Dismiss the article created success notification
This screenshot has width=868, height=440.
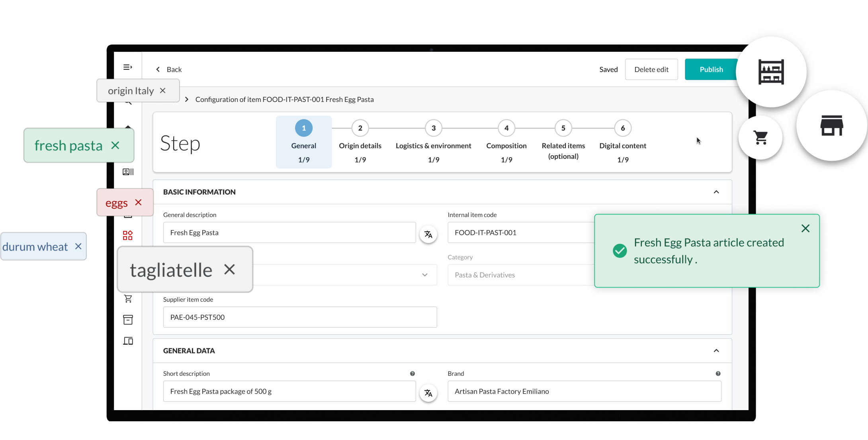click(805, 228)
